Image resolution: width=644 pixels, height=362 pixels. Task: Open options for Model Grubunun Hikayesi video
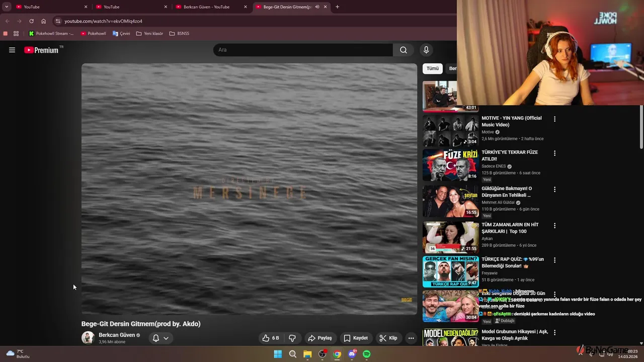(554, 332)
